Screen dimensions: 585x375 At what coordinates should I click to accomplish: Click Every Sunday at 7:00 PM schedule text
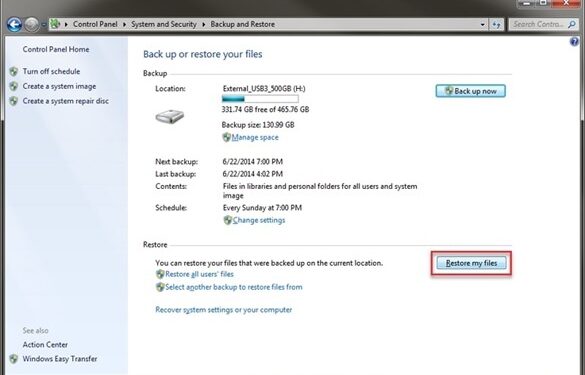pos(262,208)
